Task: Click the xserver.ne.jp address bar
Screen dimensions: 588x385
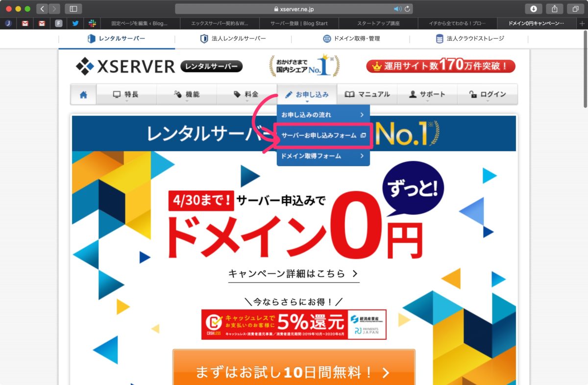Action: 294,9
